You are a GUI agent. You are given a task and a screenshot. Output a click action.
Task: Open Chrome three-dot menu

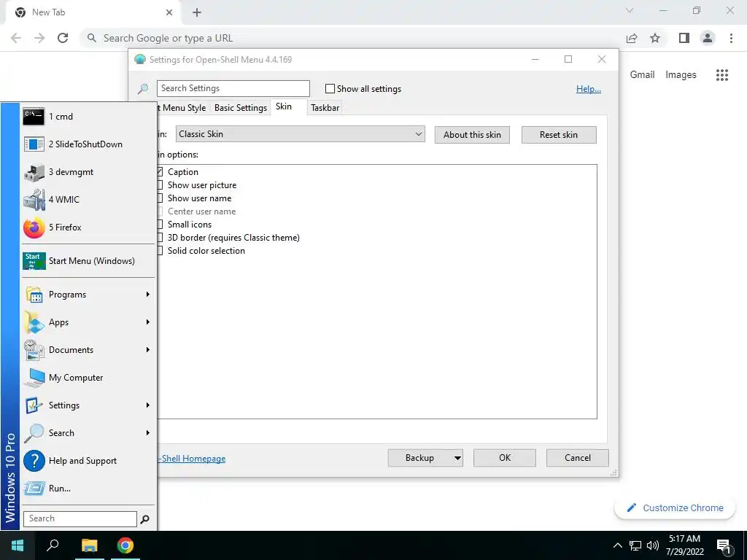click(731, 38)
